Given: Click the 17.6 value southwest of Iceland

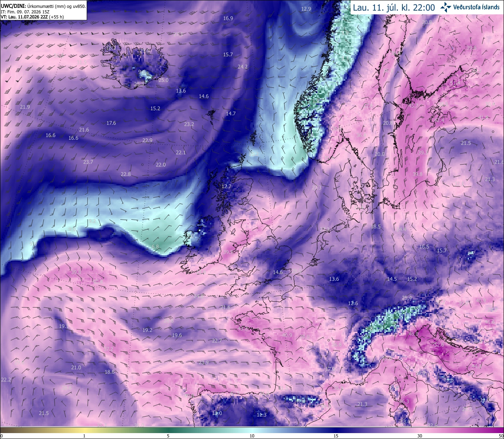Looking at the screenshot, I should tap(111, 123).
